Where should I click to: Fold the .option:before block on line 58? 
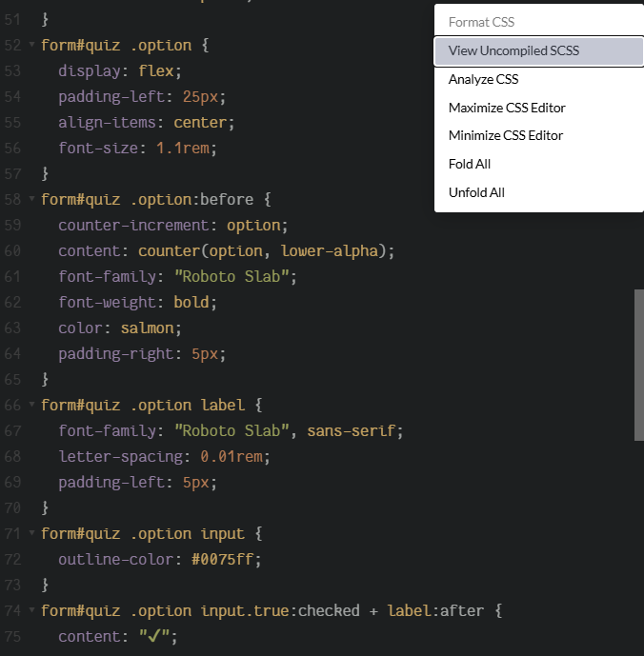click(31, 198)
